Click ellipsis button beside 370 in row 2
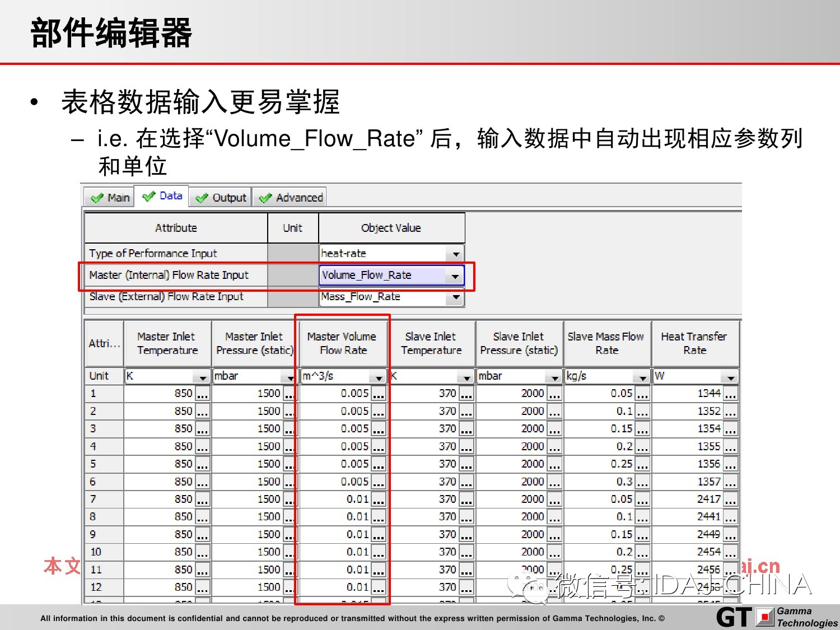 [466, 412]
